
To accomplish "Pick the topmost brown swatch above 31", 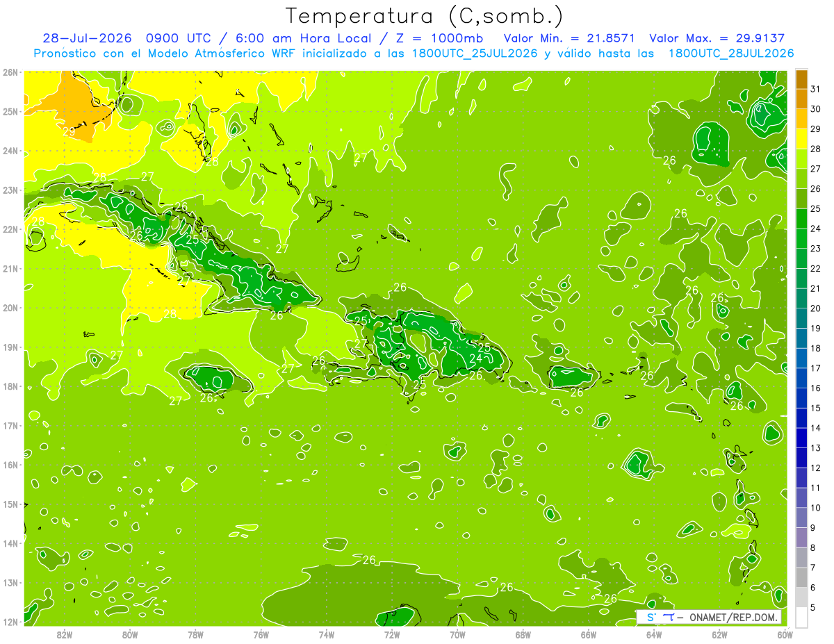I will (x=801, y=79).
